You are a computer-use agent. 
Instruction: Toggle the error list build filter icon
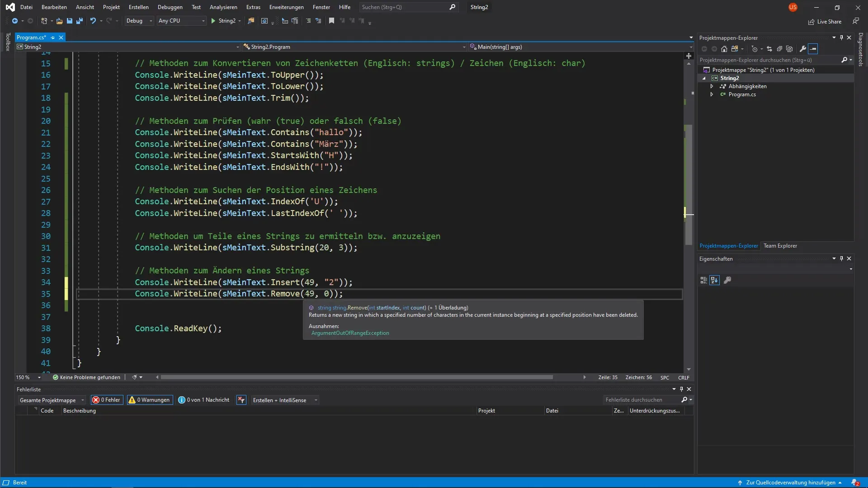pyautogui.click(x=241, y=400)
